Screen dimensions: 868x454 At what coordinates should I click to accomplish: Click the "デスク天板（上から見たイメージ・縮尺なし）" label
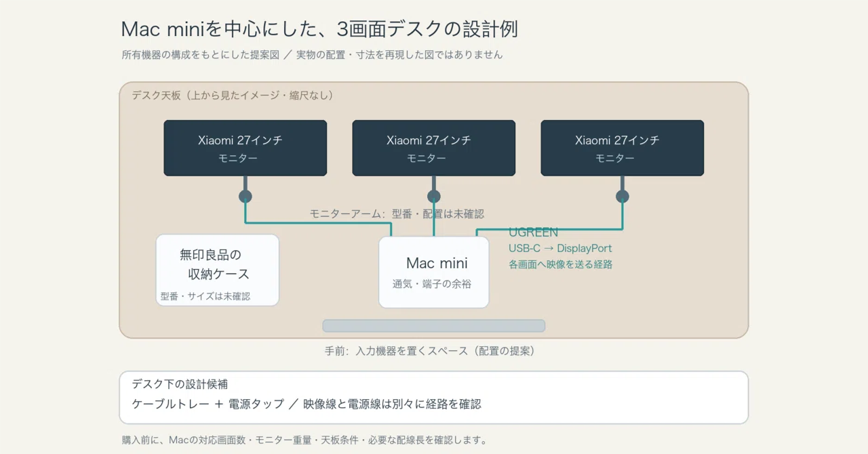coord(233,96)
